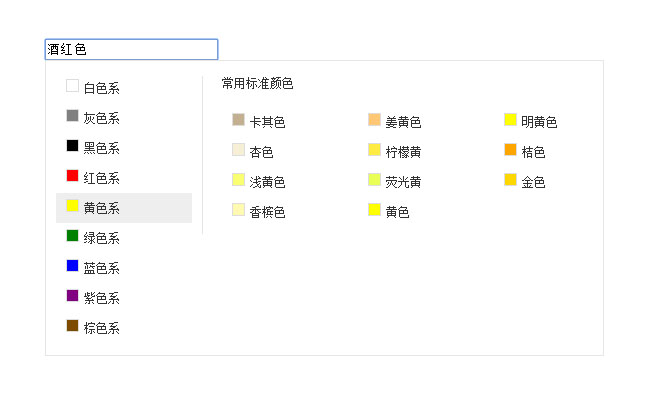Choose the 杏色 swatch
The height and width of the screenshot is (400, 650).
tap(253, 152)
